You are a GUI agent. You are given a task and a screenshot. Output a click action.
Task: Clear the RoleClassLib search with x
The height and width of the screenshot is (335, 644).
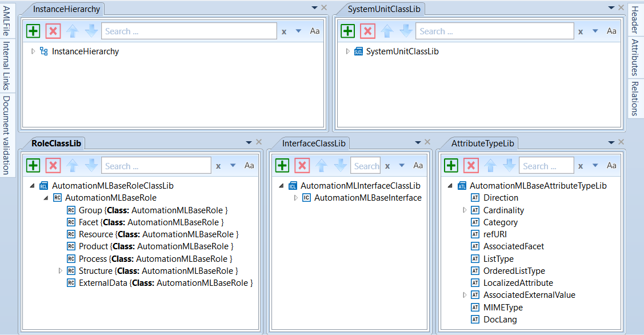218,166
